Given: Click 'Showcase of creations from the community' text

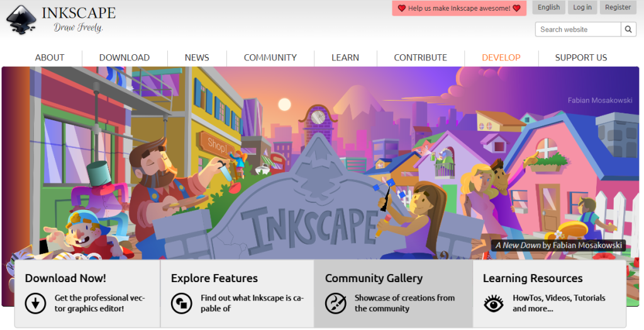Looking at the screenshot, I should coord(404,304).
